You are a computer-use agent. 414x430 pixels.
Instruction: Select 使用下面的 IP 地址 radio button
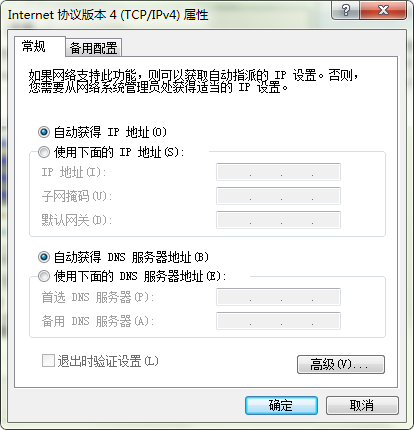pyautogui.click(x=44, y=152)
